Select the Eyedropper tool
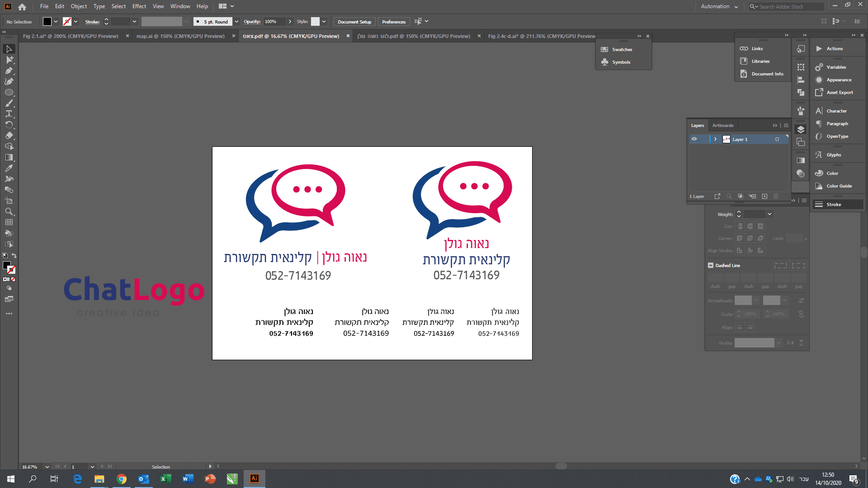The height and width of the screenshot is (488, 868). (x=9, y=168)
